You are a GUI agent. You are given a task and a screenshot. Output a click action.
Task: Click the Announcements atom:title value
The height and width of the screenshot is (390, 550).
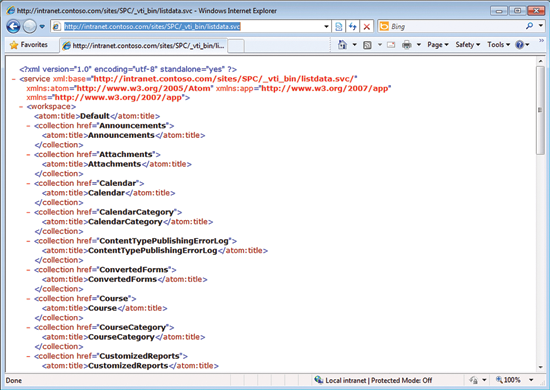121,135
